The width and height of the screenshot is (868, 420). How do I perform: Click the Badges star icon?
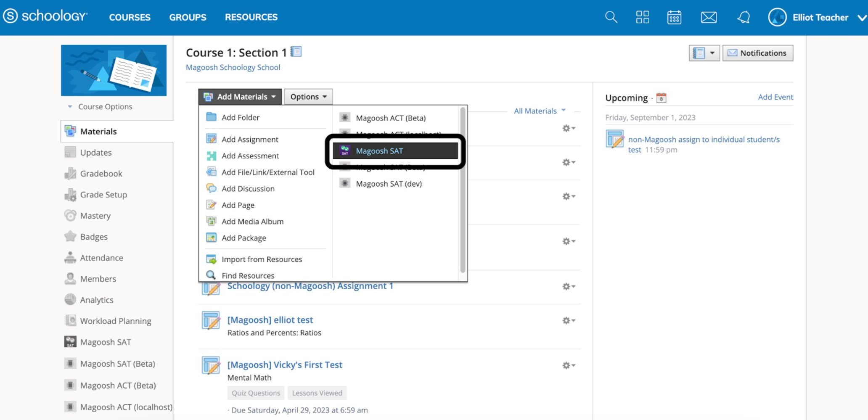[70, 236]
